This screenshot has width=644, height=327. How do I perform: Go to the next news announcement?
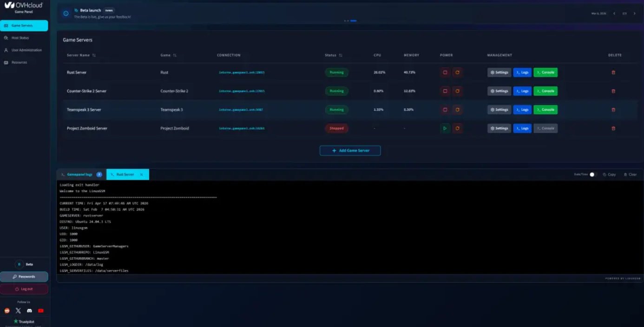tap(634, 13)
